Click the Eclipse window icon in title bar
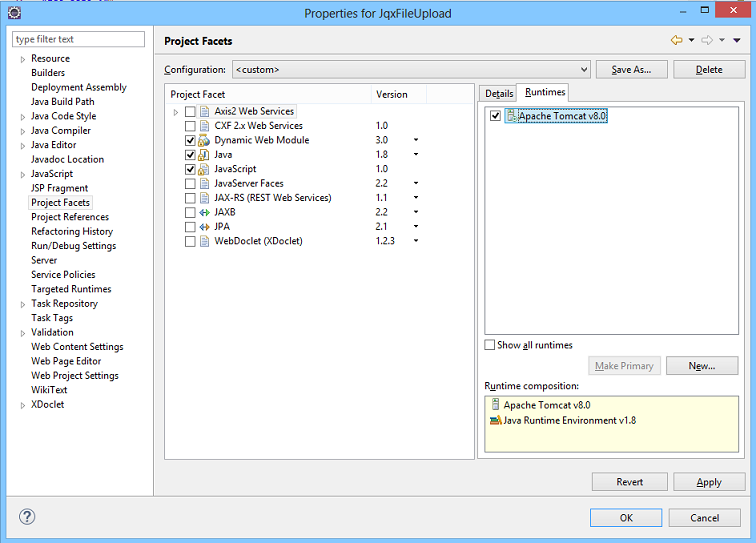 (14, 13)
